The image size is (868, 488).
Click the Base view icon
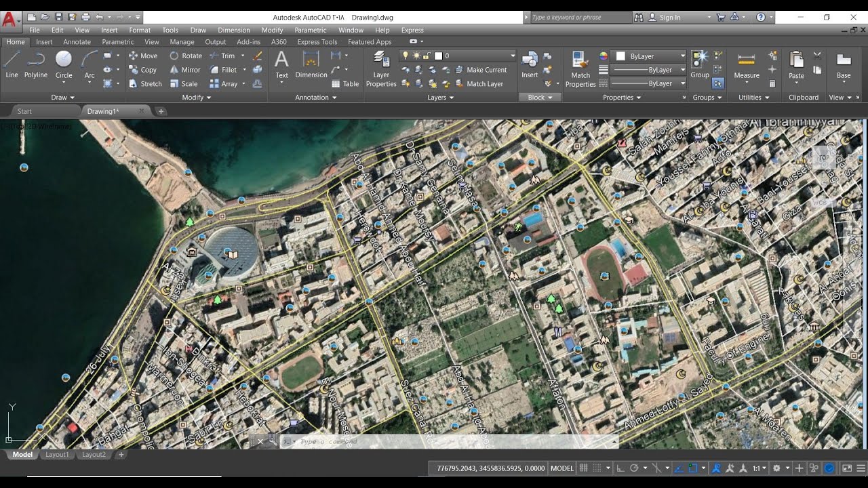844,66
